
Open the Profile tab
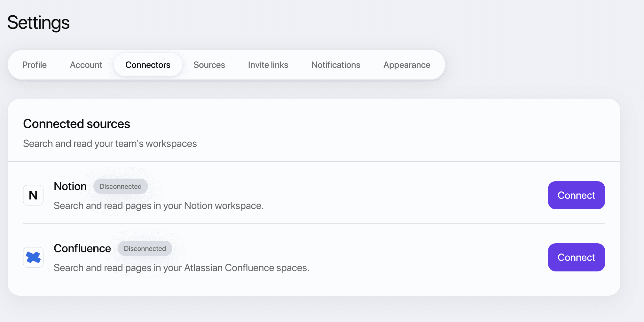(35, 65)
